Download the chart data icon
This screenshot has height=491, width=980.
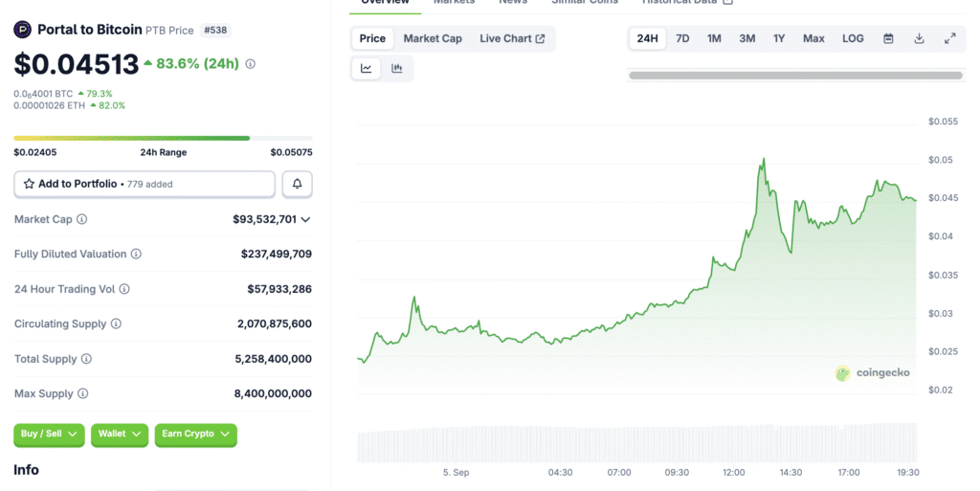(x=919, y=38)
